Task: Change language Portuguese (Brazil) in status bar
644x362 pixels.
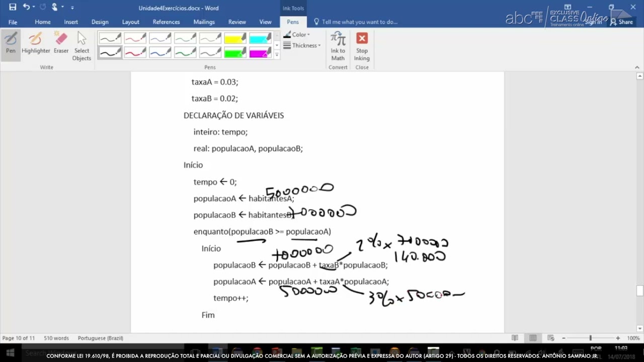Action: coord(101,338)
